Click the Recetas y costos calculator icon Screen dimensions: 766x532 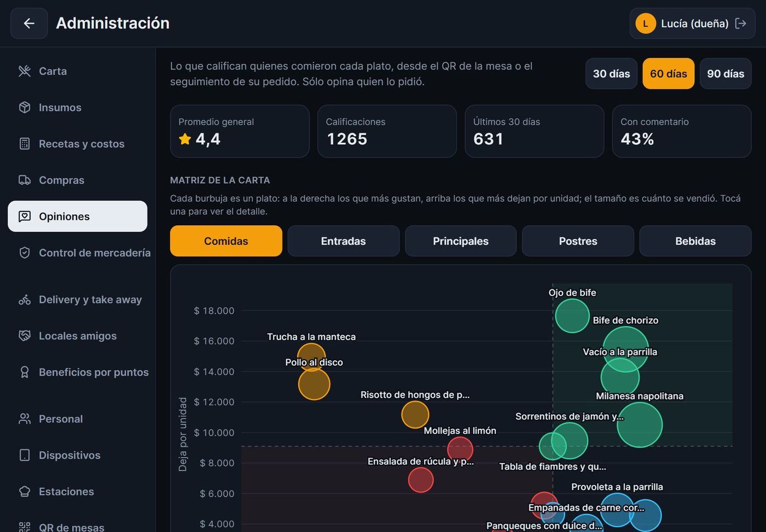[25, 144]
